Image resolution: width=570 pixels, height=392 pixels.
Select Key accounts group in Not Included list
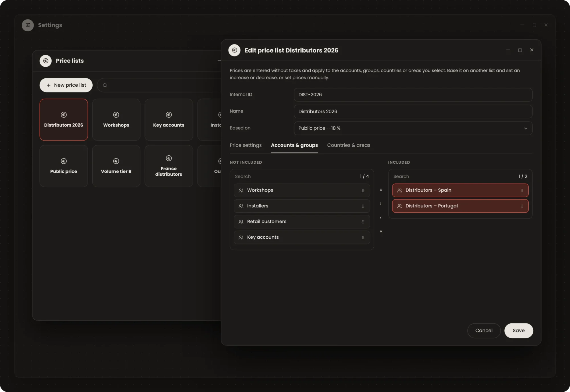pos(302,237)
